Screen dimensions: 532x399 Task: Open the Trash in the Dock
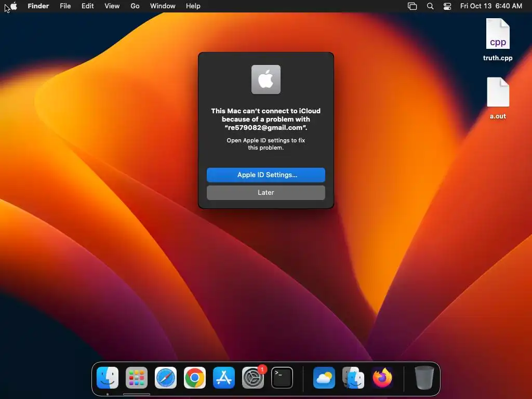click(x=424, y=378)
